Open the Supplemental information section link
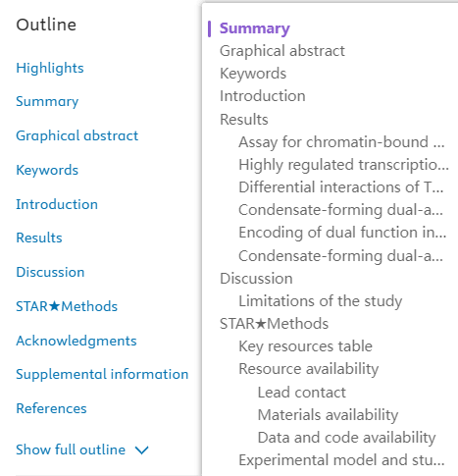Viewport: 458px width, 476px height. 102,374
